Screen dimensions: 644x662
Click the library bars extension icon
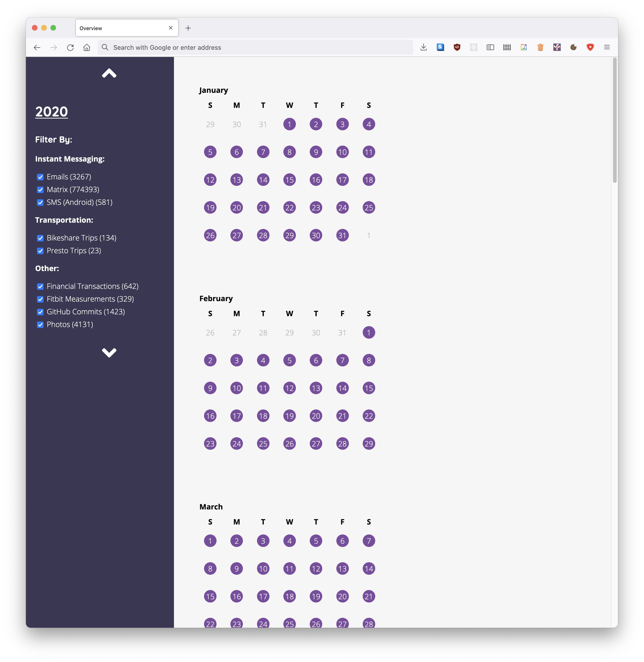[x=507, y=47]
